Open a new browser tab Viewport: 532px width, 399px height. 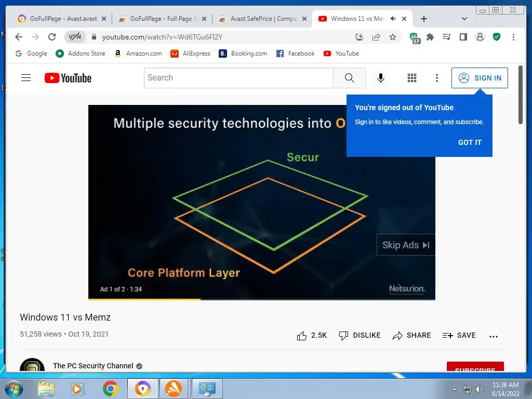[424, 19]
